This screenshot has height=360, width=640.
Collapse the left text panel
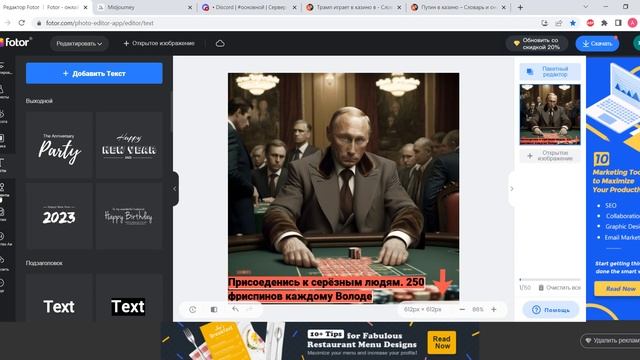click(x=175, y=189)
